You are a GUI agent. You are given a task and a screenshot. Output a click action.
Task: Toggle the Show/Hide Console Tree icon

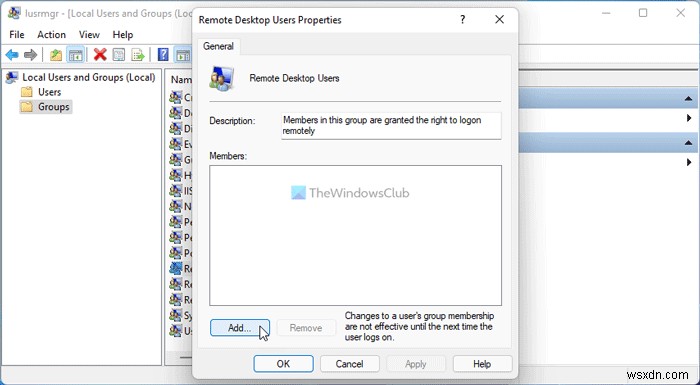click(75, 55)
